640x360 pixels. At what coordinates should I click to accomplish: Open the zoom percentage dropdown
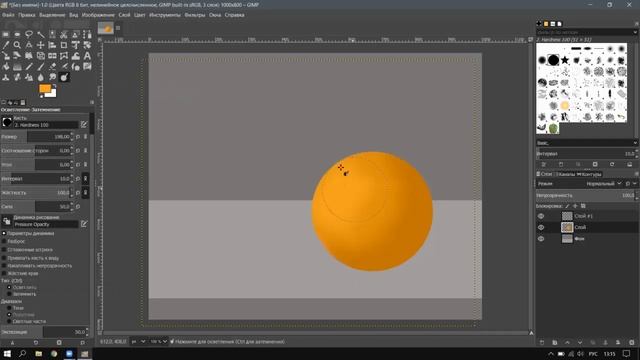[x=159, y=342]
